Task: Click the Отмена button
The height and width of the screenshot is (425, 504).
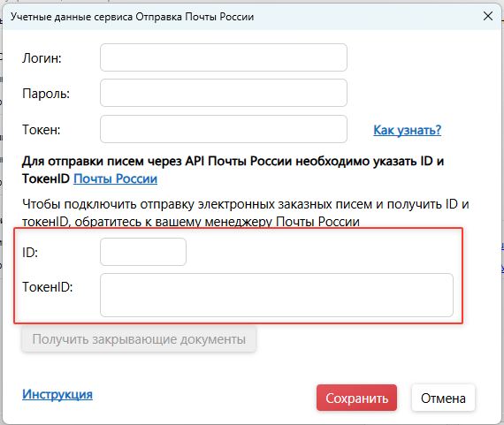Action: [x=443, y=398]
